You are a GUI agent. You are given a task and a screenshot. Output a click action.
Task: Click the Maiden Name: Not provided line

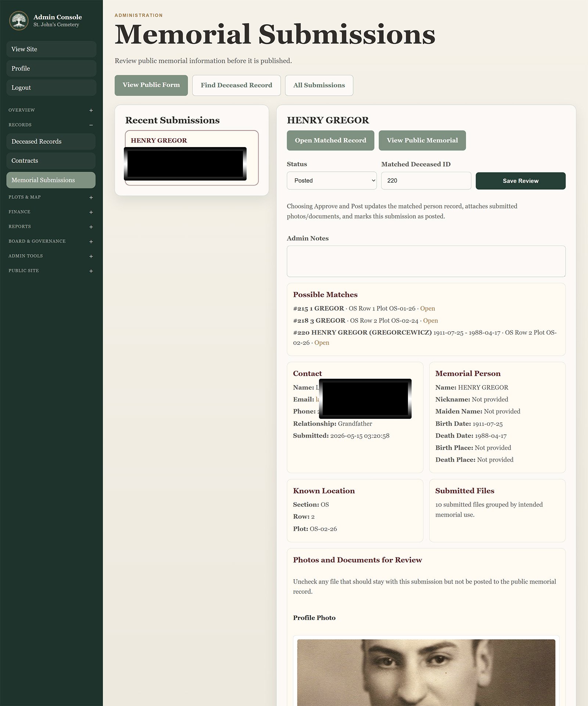pos(478,411)
